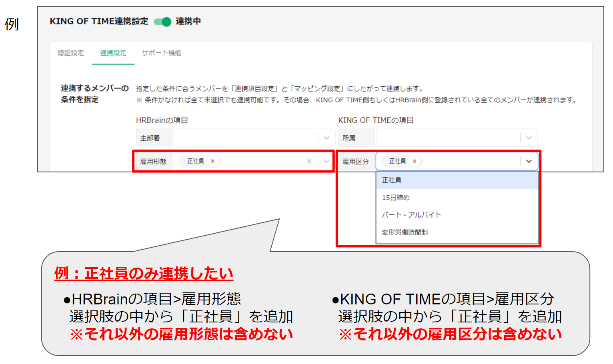The width and height of the screenshot is (613, 364).
Task: Click the KING OF TIMEの項目 heading
Action: click(376, 120)
